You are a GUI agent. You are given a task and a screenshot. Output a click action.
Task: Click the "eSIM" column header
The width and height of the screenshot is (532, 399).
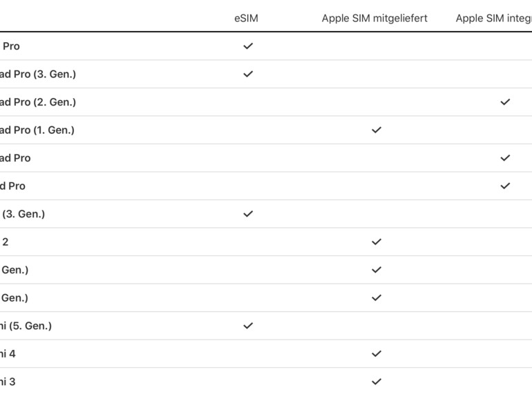click(x=246, y=19)
